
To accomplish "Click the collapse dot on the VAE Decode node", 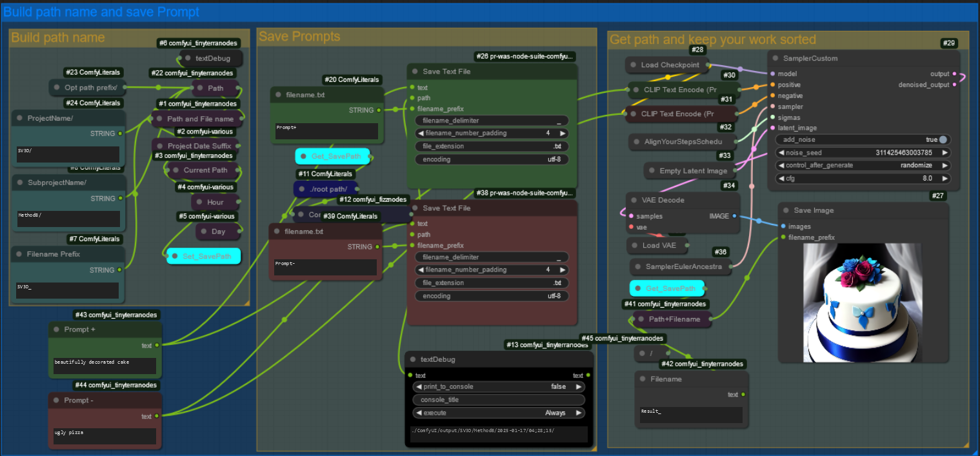I will (632, 201).
